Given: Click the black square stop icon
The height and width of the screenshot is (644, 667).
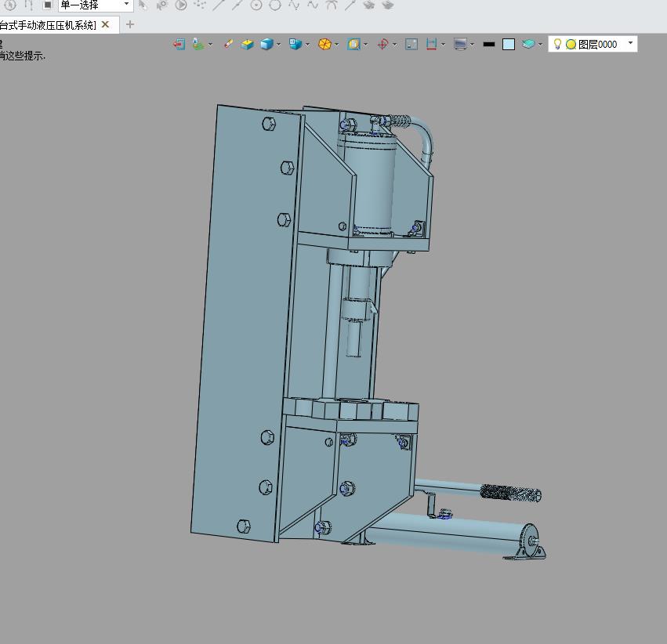Looking at the screenshot, I should tap(48, 5).
